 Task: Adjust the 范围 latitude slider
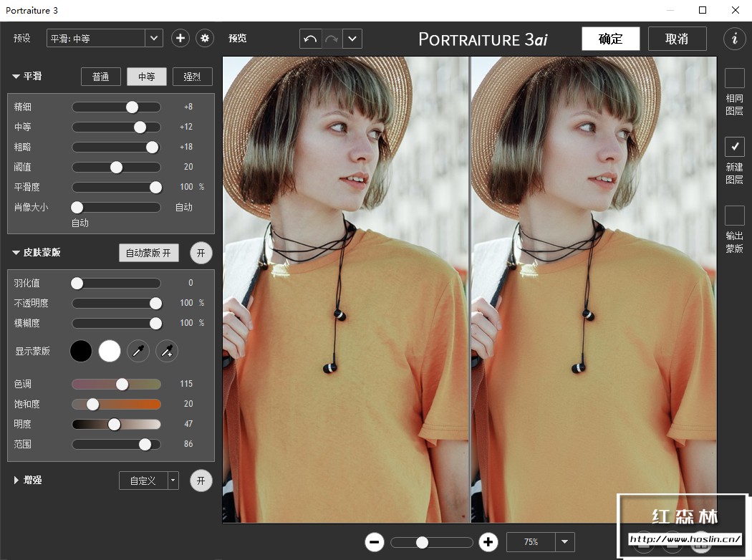click(116, 445)
